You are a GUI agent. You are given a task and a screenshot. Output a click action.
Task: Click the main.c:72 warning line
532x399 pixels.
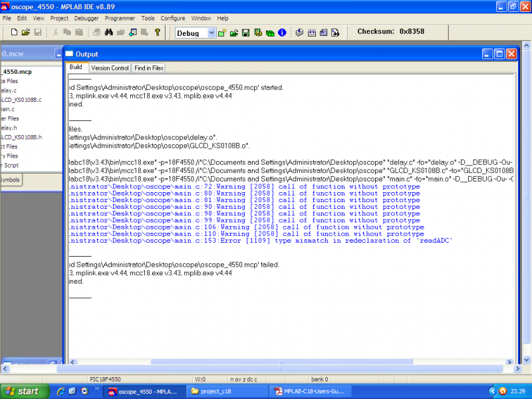(244, 187)
